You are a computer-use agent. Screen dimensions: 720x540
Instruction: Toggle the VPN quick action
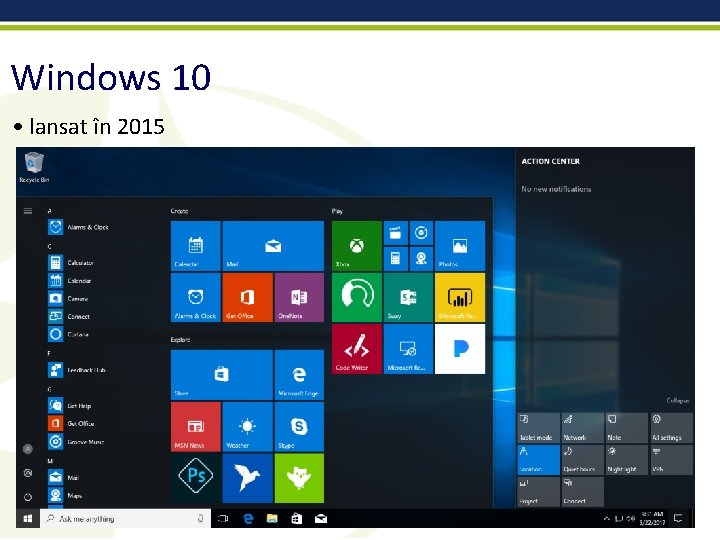tap(671, 459)
